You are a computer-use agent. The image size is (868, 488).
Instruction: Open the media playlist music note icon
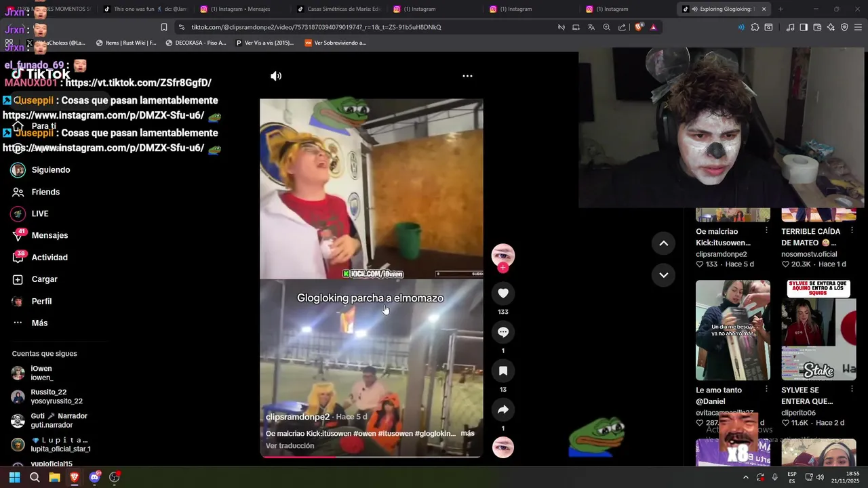coord(790,27)
